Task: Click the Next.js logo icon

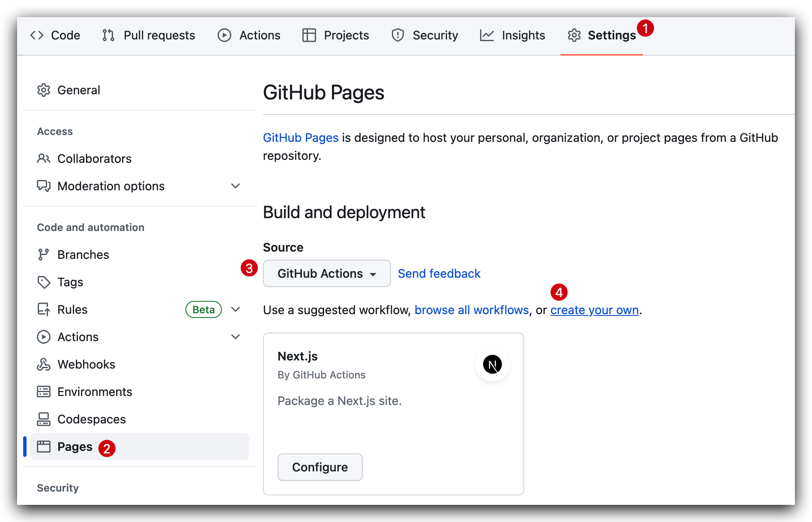Action: (x=492, y=364)
